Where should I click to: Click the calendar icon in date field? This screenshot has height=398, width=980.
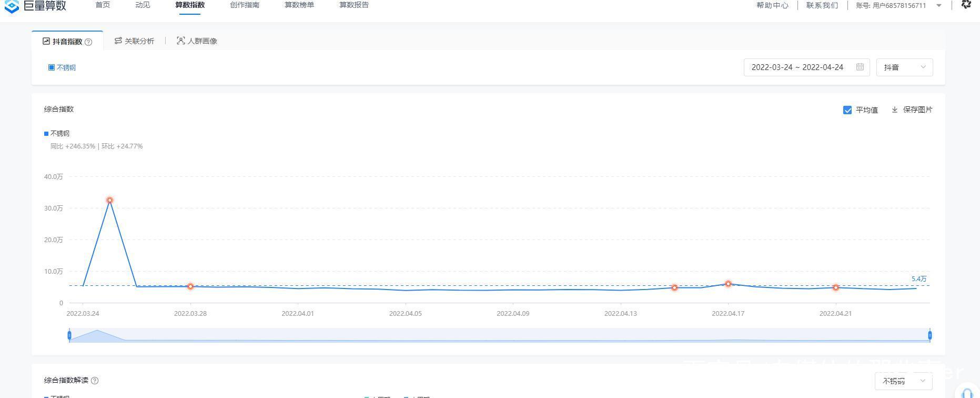860,67
